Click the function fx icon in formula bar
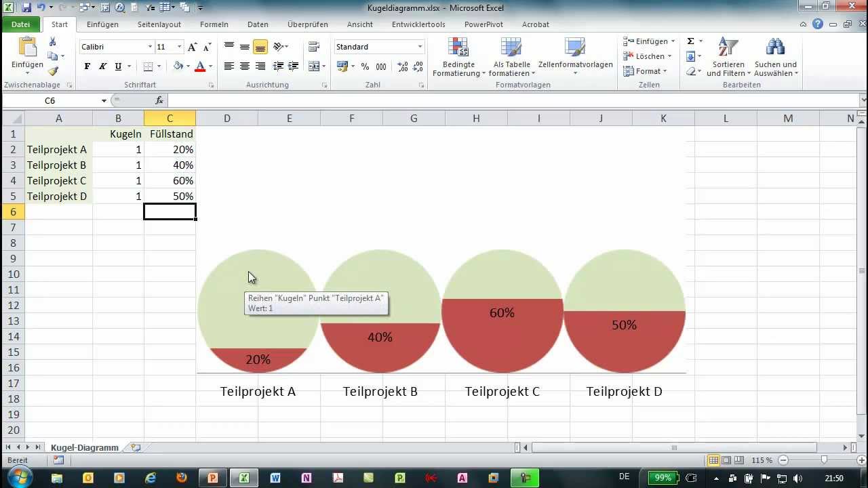Viewport: 868px width, 488px height. [x=159, y=100]
